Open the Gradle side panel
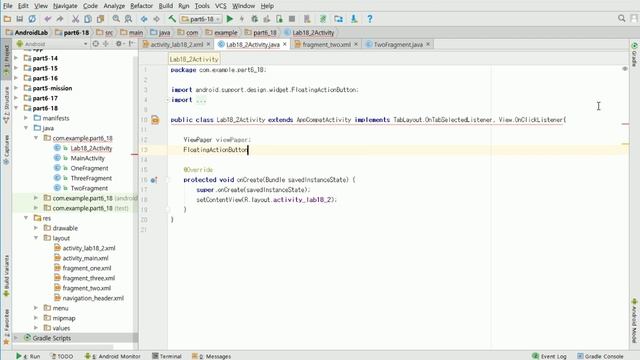This screenshot has width=640, height=360. click(x=634, y=54)
